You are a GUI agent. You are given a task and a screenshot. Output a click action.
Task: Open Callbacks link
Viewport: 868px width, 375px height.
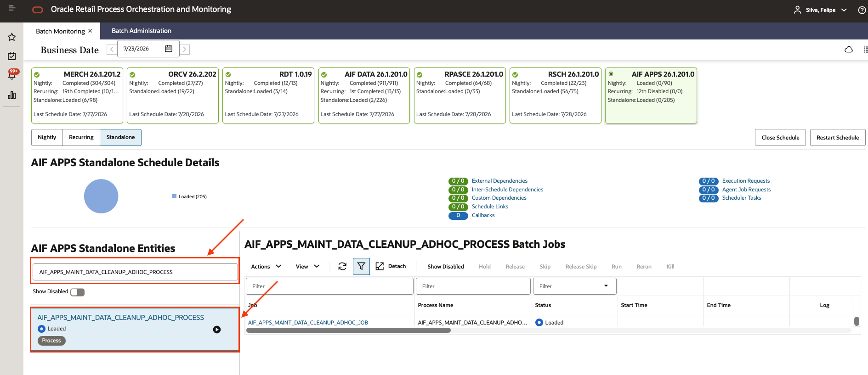pyautogui.click(x=483, y=215)
